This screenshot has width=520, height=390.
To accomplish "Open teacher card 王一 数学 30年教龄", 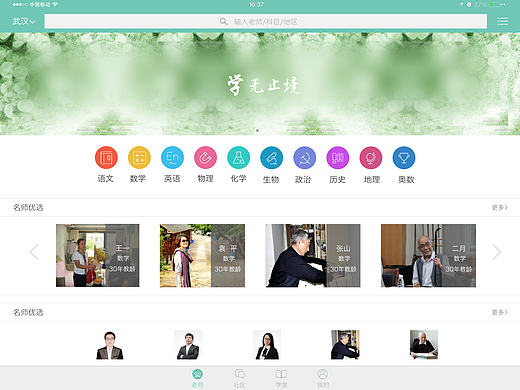I will 97,255.
